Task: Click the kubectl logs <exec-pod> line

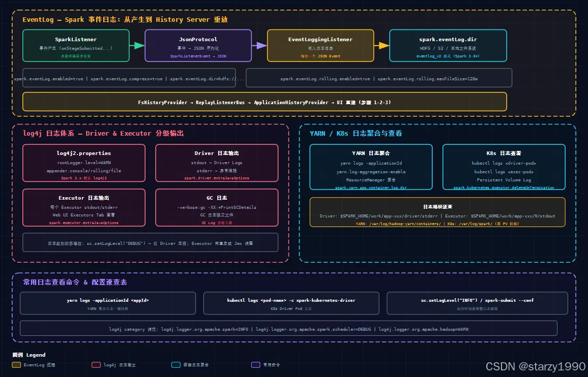Action: 504,172
